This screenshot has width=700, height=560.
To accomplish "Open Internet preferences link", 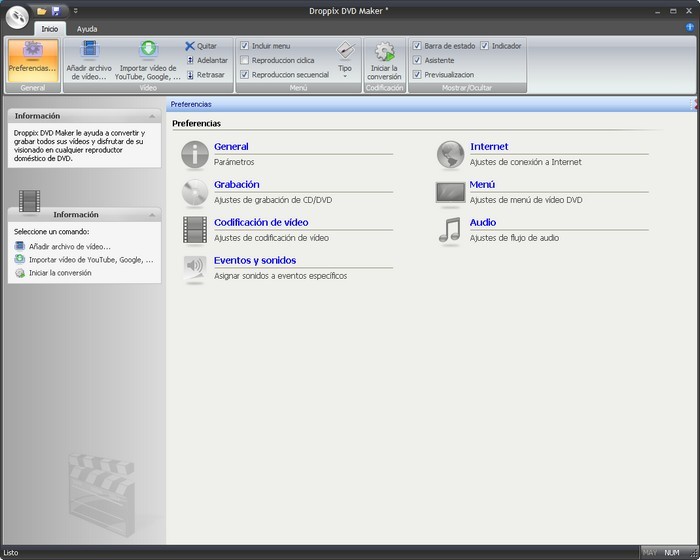I will click(489, 146).
